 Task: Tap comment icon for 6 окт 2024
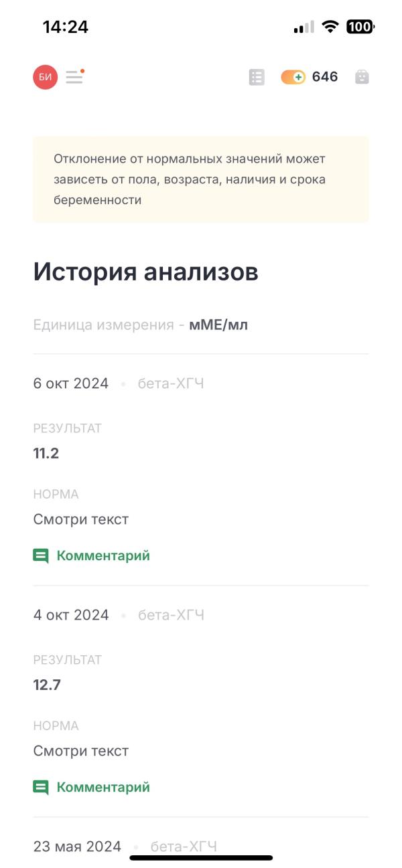(41, 556)
